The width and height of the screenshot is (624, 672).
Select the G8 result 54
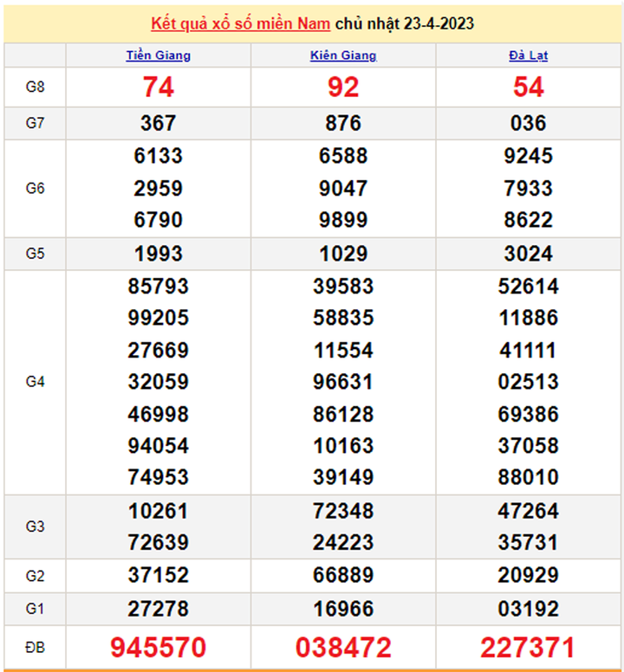tap(528, 87)
